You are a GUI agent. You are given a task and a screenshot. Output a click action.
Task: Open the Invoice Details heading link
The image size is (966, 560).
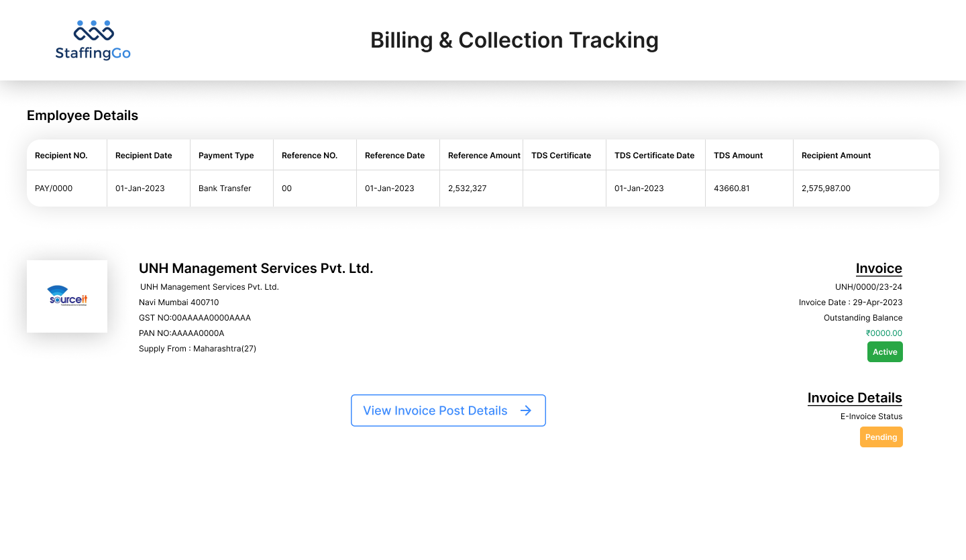coord(855,398)
